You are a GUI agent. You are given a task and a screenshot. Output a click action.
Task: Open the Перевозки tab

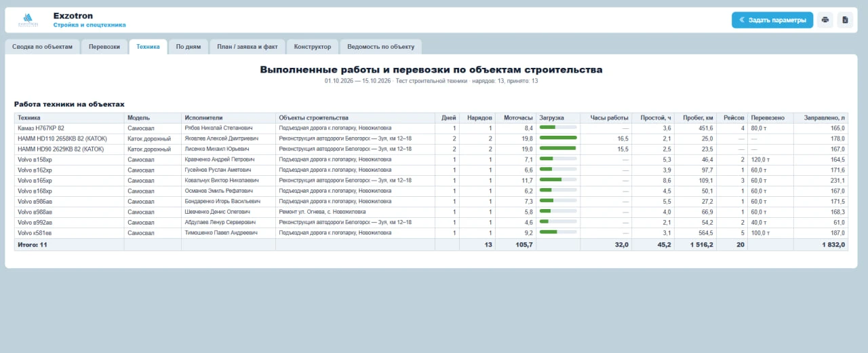(104, 47)
